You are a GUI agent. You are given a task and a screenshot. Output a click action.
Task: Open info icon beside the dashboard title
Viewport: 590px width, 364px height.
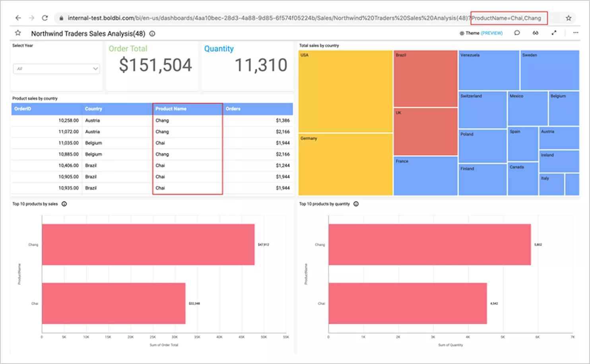point(152,34)
